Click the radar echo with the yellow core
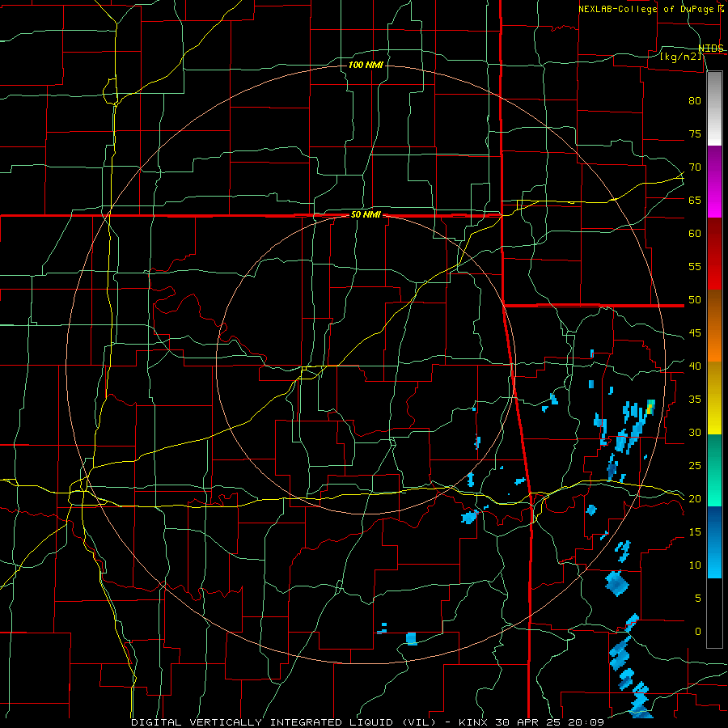Screen dimensions: 728x728 [650, 408]
